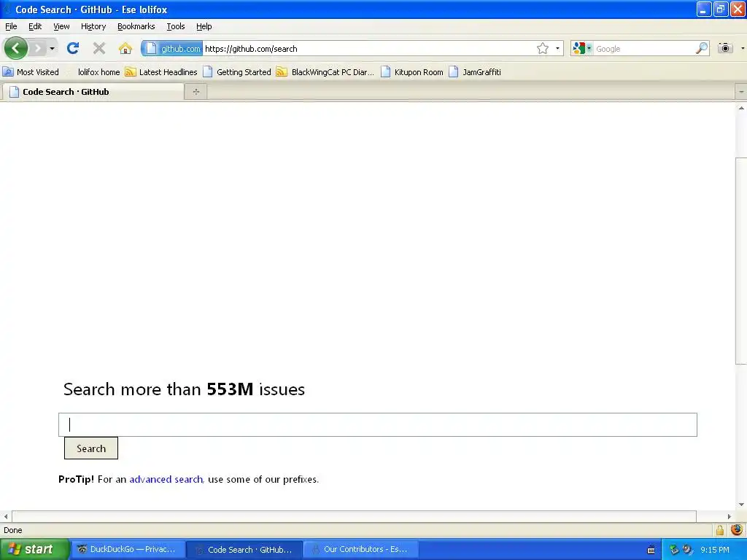747x560 pixels.
Task: Open the Kitupon Room bookmark
Action: [412, 72]
